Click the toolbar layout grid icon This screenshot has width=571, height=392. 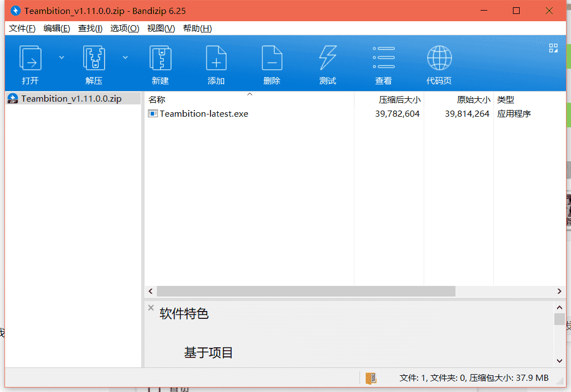click(x=553, y=48)
